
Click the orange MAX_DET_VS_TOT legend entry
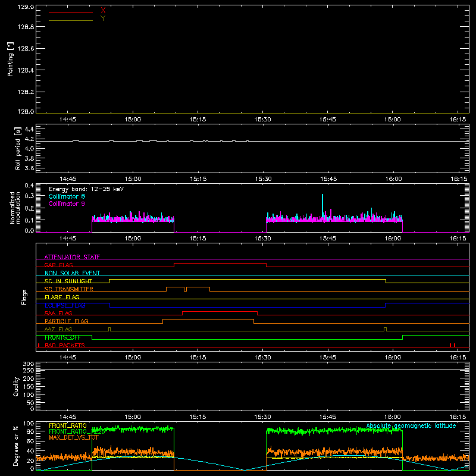click(x=73, y=437)
